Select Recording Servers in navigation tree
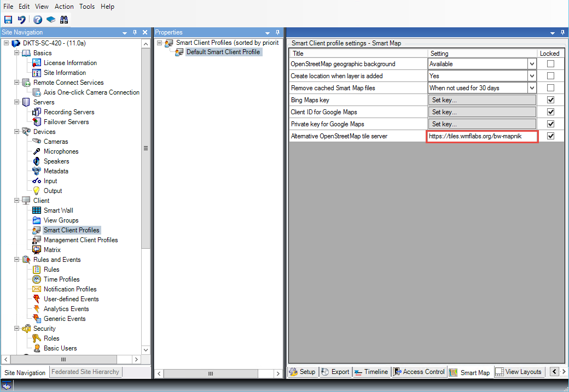The height and width of the screenshot is (392, 569). point(69,112)
